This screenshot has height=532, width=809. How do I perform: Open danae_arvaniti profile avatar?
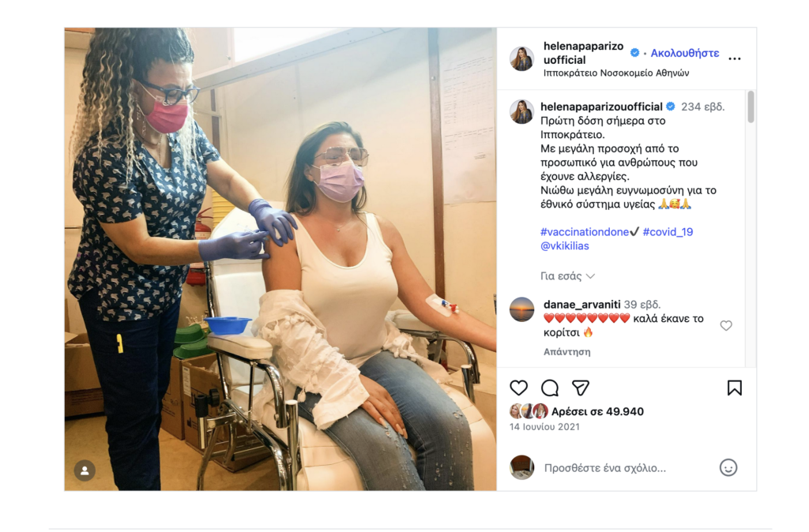tap(521, 309)
